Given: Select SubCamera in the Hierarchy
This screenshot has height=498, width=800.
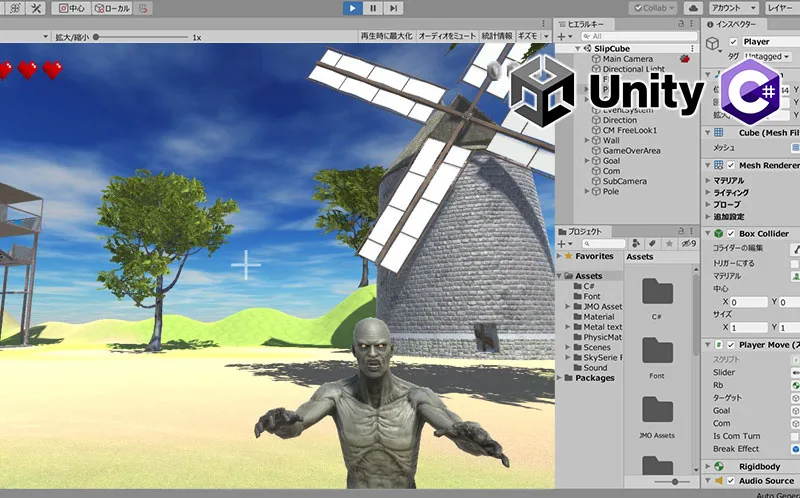Looking at the screenshot, I should pos(624,181).
